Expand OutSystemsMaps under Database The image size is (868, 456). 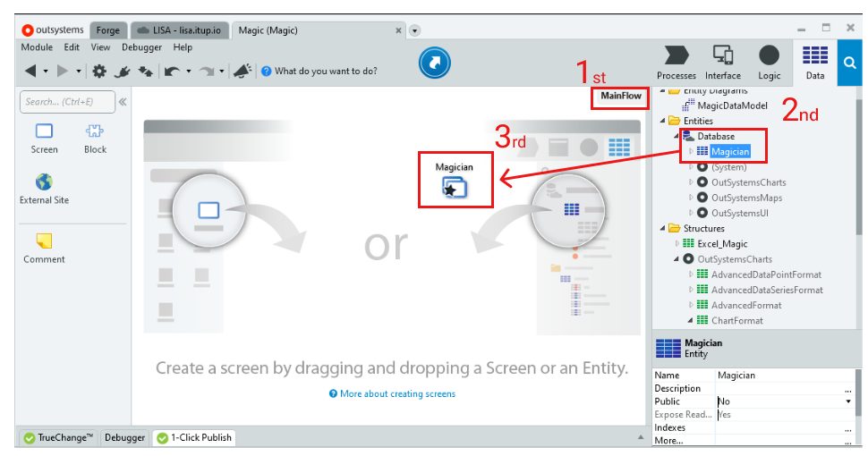click(691, 198)
